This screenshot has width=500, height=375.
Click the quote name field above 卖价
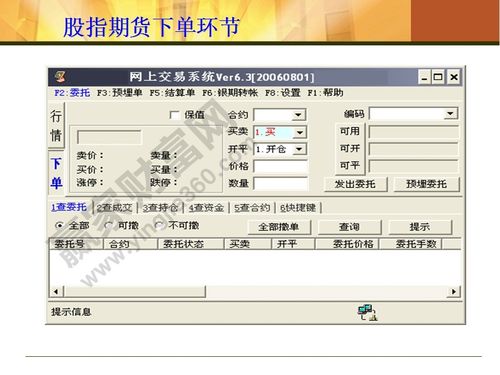[109, 137]
